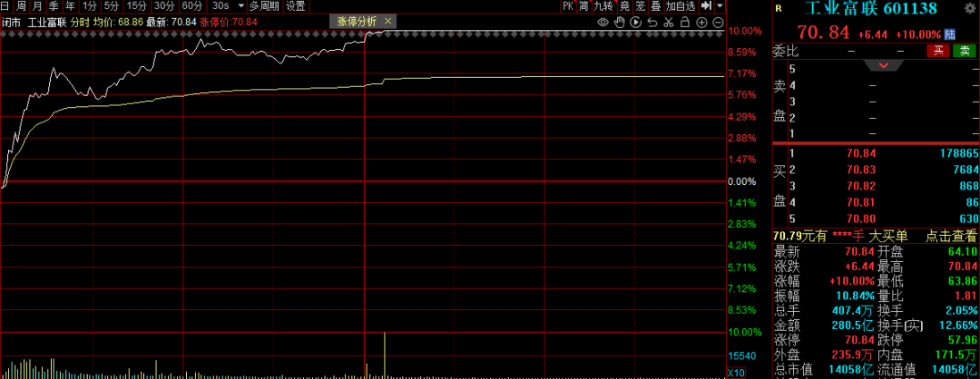Select the scissors cut tool icon
The height and width of the screenshot is (379, 980).
click(669, 23)
